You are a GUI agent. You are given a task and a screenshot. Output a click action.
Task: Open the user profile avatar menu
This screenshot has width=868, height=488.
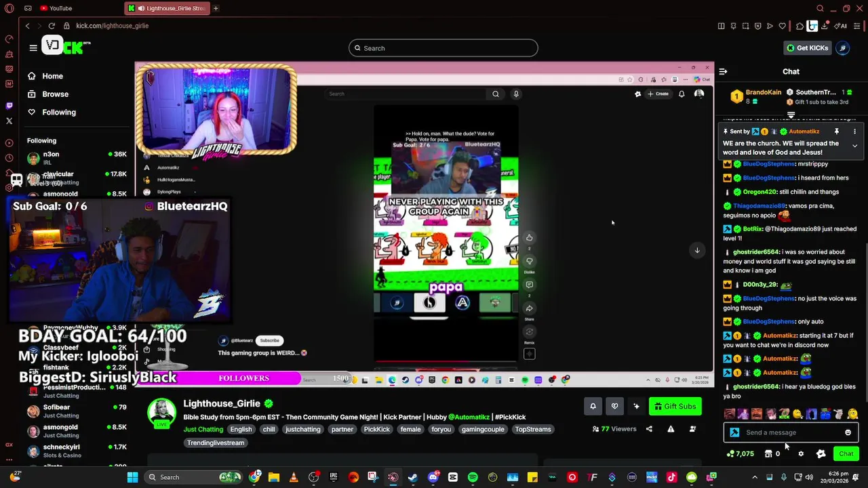[843, 48]
